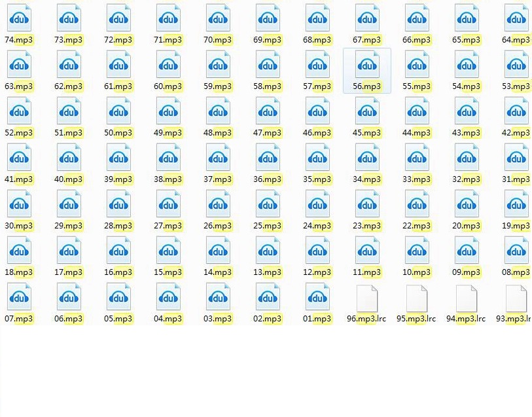The width and height of the screenshot is (532, 417).
Task: Select the 66.mp3 file icon
Action: pos(417,18)
